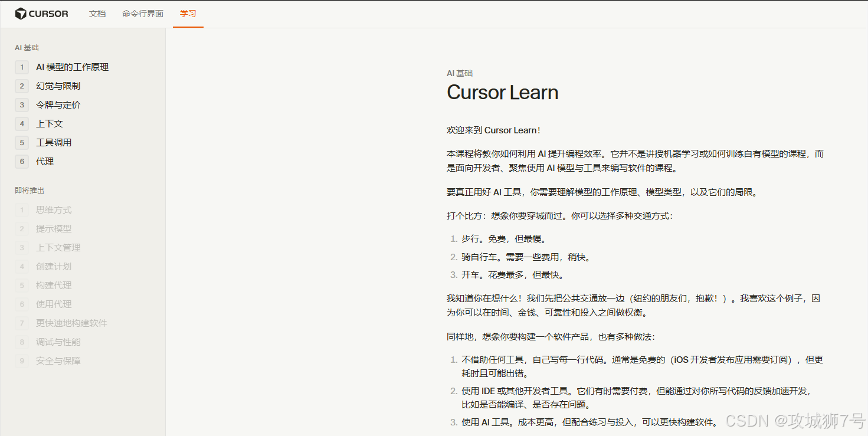This screenshot has height=436, width=868.
Task: Click the AI 基础 sidebar section heading
Action: click(x=27, y=48)
